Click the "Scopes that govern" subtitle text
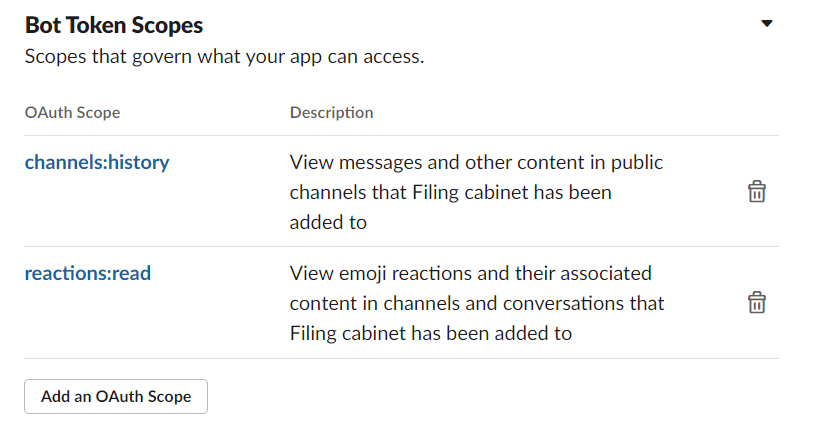Viewport: 815px width, 425px height. pyautogui.click(x=225, y=57)
